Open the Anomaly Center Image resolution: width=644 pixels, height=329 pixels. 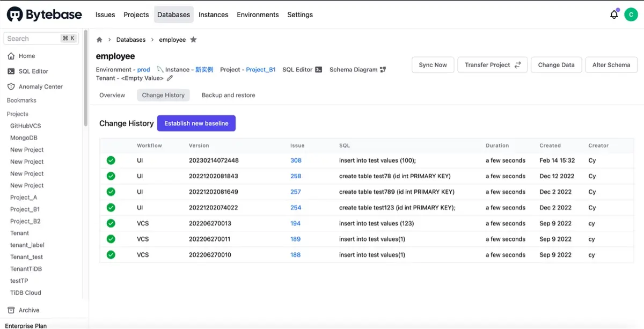tap(40, 86)
